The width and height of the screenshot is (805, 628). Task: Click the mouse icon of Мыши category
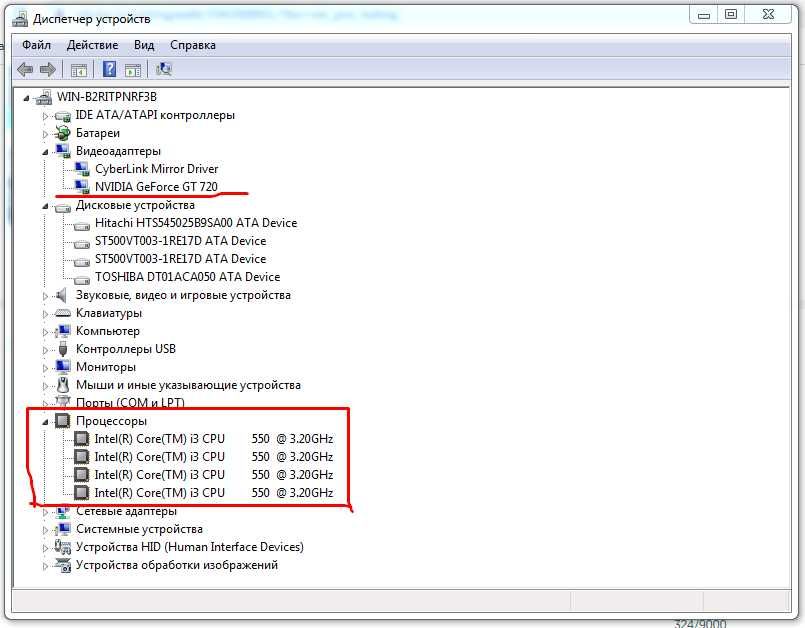63,385
